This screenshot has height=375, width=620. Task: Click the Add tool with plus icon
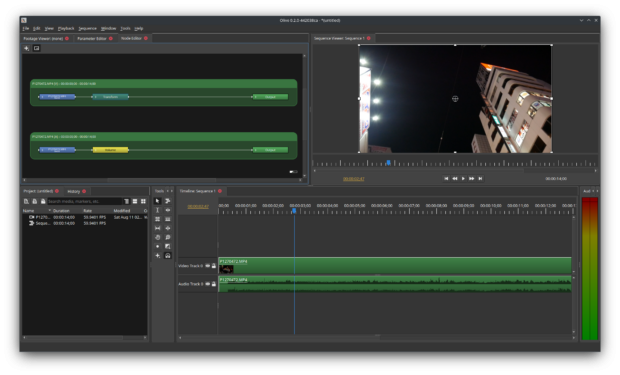pos(157,256)
